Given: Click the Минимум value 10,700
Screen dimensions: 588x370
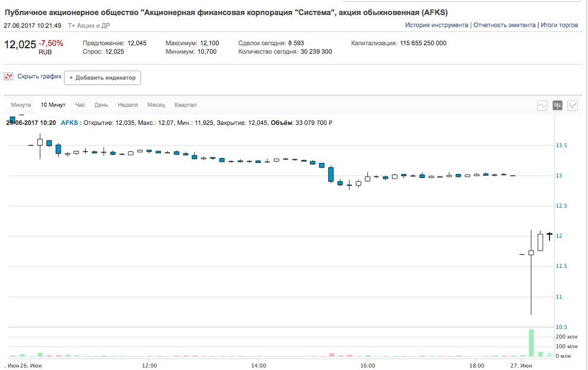Looking at the screenshot, I should (x=207, y=52).
